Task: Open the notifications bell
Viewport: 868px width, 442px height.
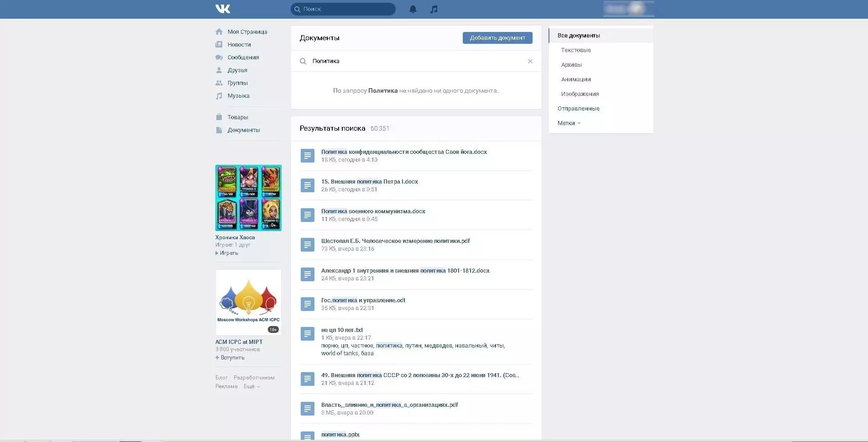Action: tap(413, 9)
